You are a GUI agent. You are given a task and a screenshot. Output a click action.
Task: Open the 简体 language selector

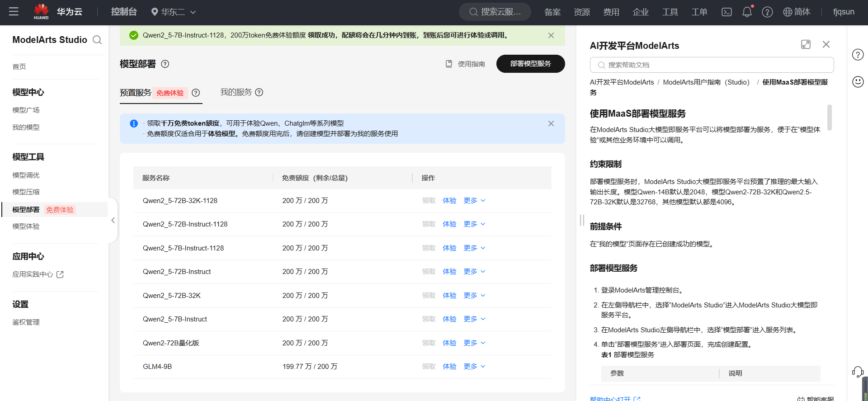797,12
